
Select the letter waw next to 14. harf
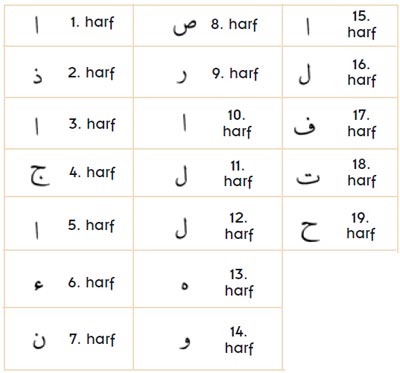pos(185,343)
